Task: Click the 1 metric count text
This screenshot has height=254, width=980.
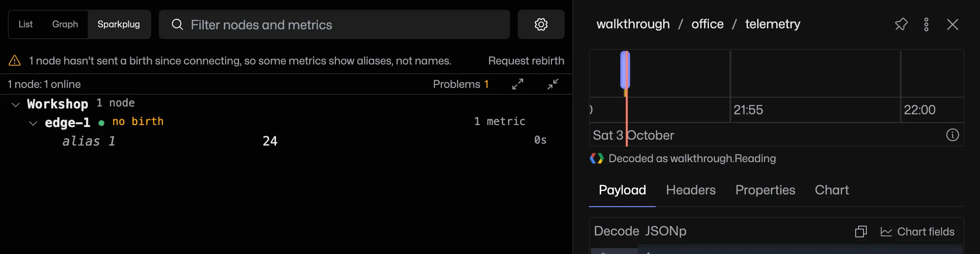Action: click(500, 121)
